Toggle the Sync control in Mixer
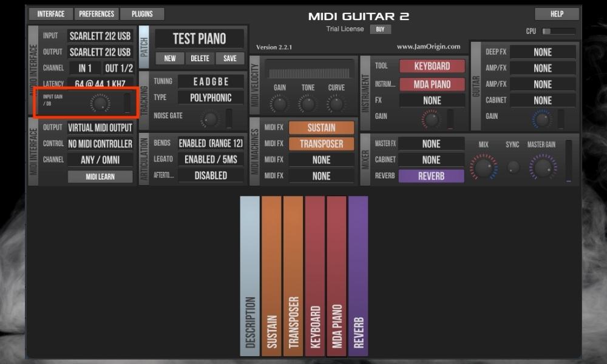 click(x=513, y=167)
